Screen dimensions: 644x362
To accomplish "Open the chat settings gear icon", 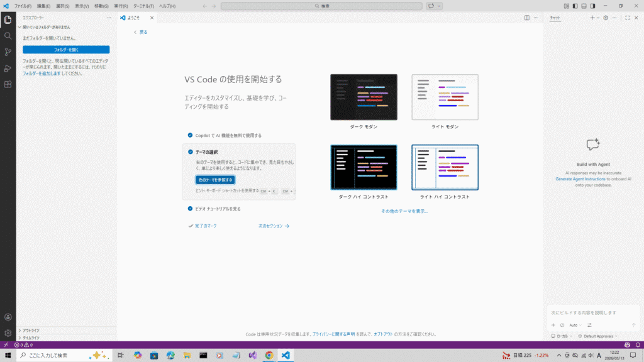I will click(x=606, y=18).
